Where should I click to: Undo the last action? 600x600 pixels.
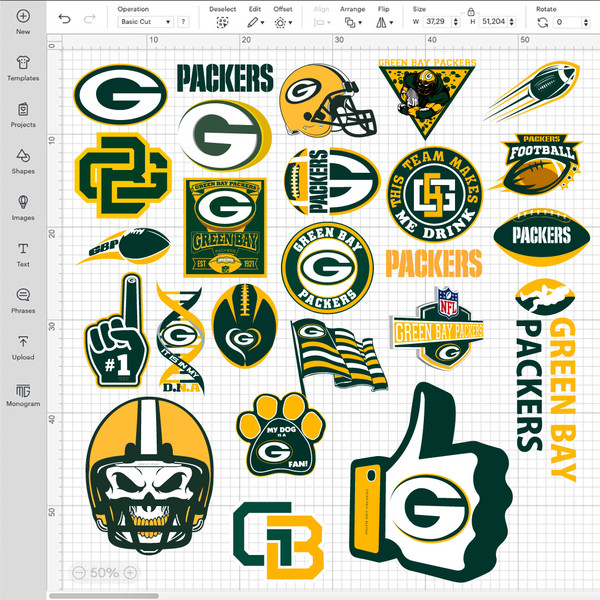[x=64, y=18]
